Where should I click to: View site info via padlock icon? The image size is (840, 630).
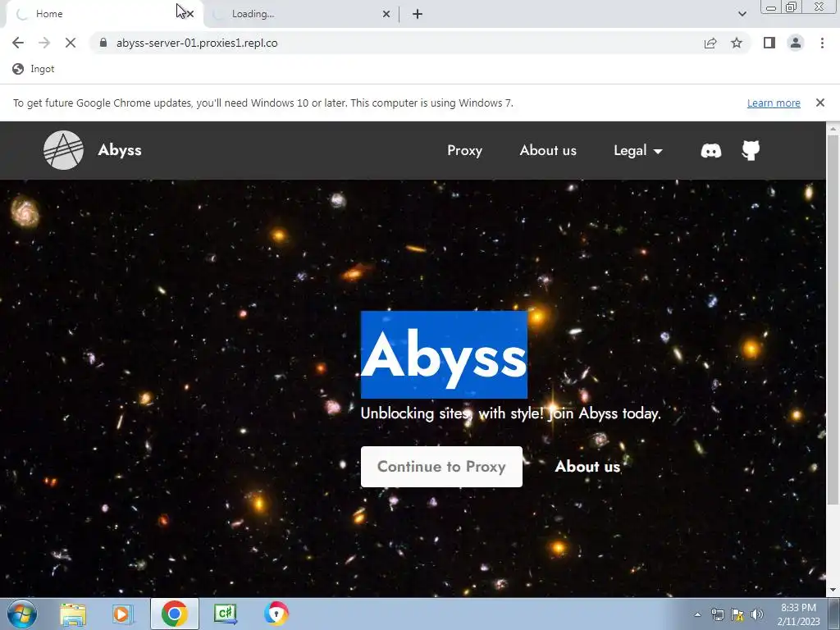[103, 43]
